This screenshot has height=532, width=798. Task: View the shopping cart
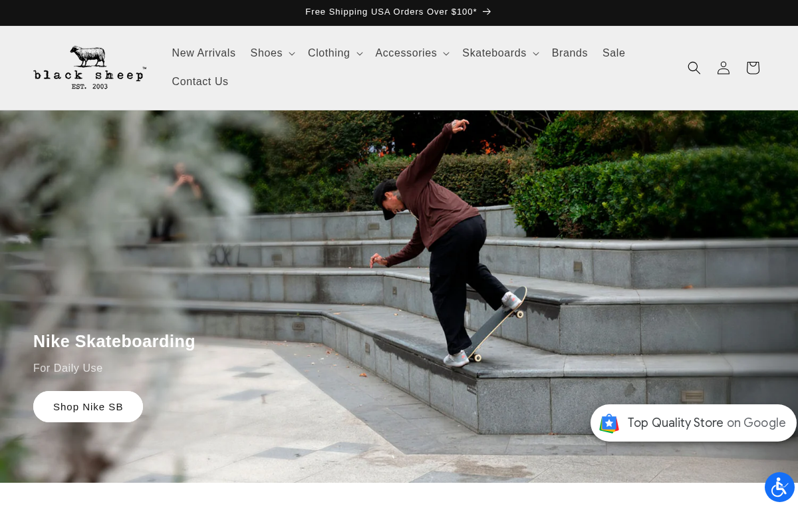[753, 68]
